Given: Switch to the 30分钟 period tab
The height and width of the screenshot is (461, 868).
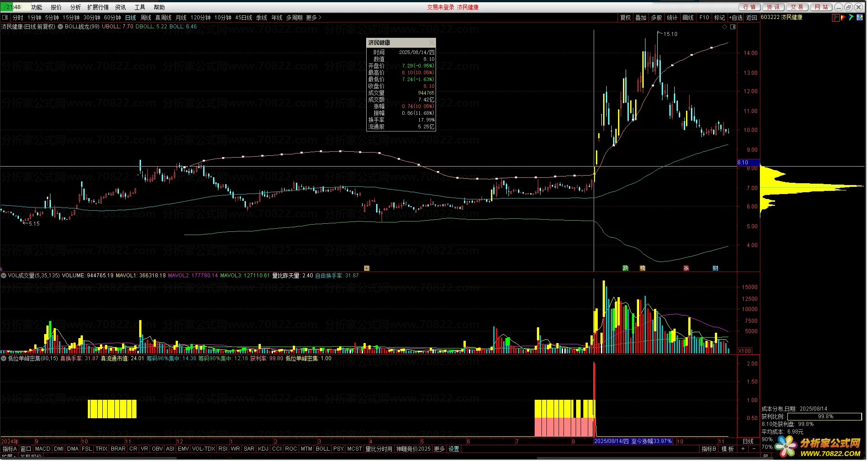Looking at the screenshot, I should click(x=92, y=18).
